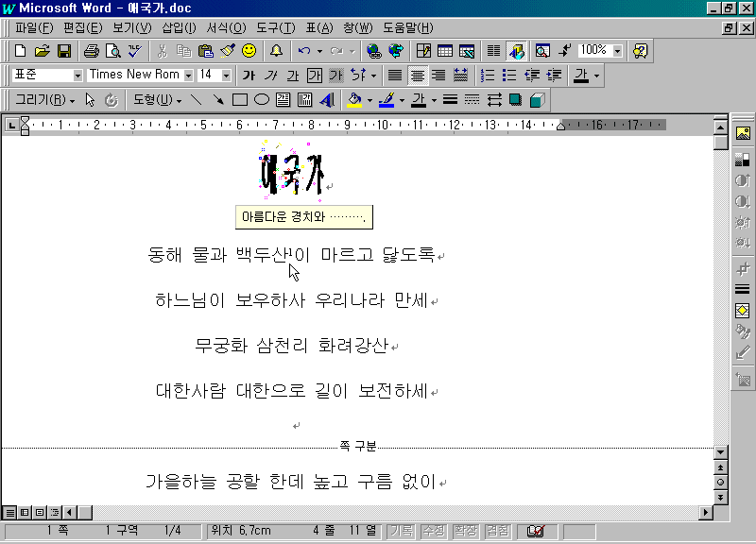This screenshot has width=756, height=544.
Task: Open the Tables and Borders toolbar
Action: [x=423, y=51]
